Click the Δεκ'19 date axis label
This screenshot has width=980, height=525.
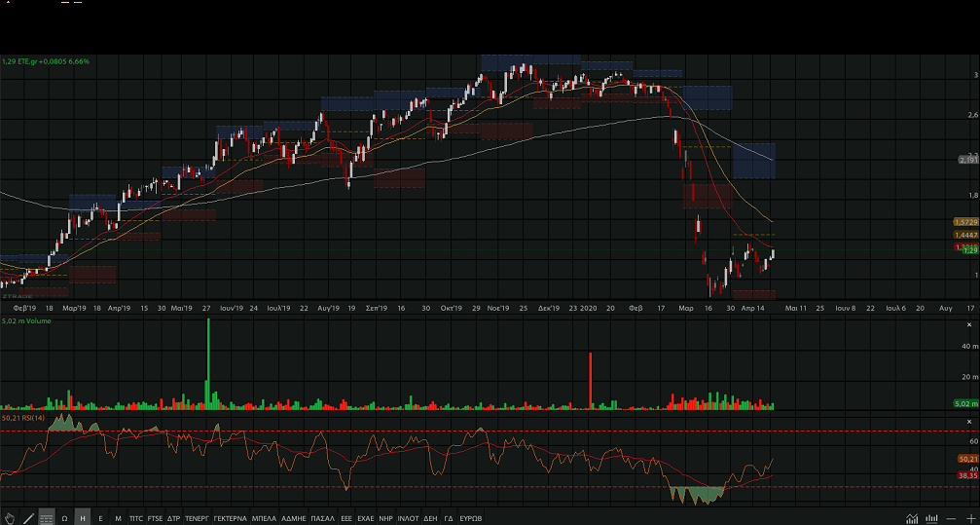(549, 309)
